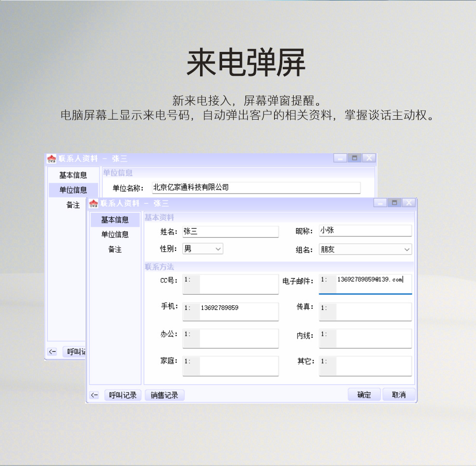Click the CC号 input field

click(230, 284)
